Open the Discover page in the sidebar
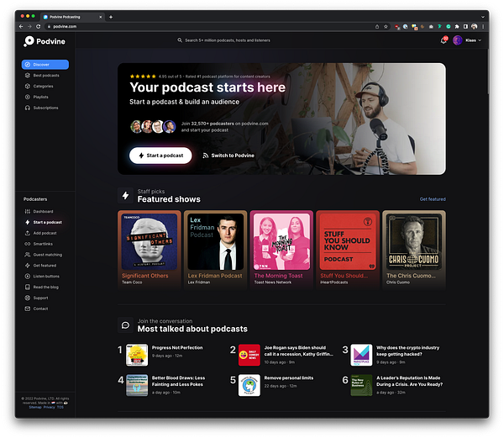The height and width of the screenshot is (438, 504). (45, 65)
